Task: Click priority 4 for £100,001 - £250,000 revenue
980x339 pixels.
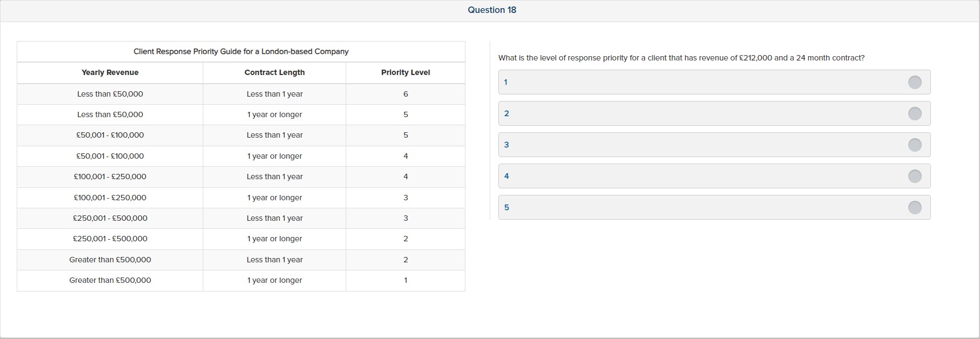Action: pos(406,177)
